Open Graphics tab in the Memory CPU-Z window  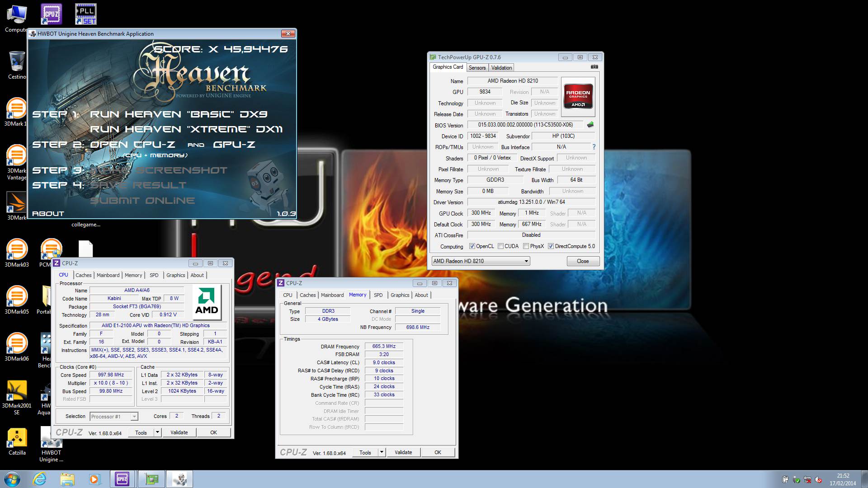coord(400,295)
